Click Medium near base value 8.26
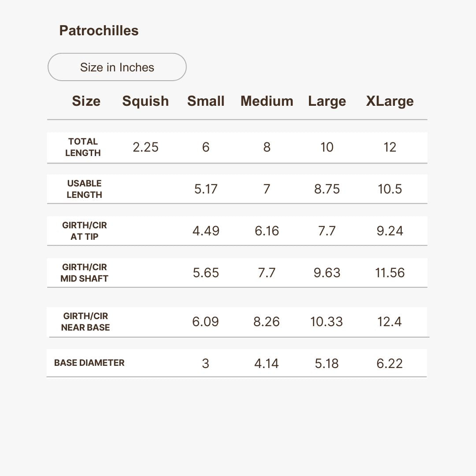 (x=267, y=321)
